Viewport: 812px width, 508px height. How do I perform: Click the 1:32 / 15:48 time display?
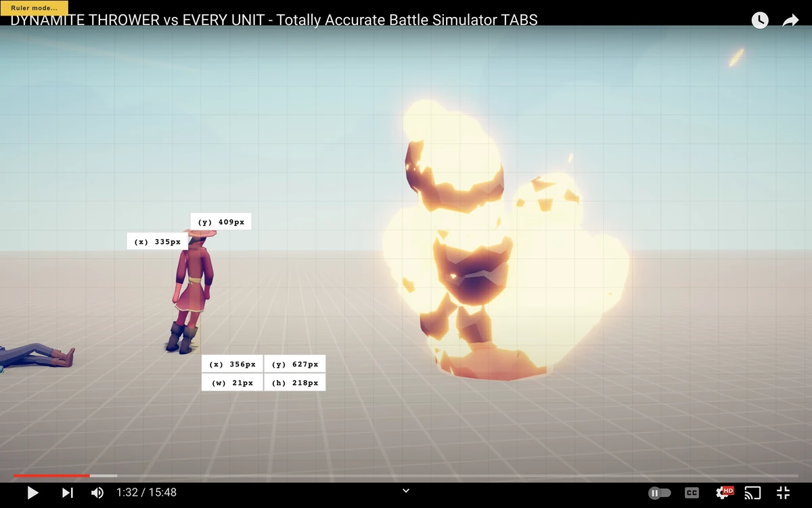[146, 492]
